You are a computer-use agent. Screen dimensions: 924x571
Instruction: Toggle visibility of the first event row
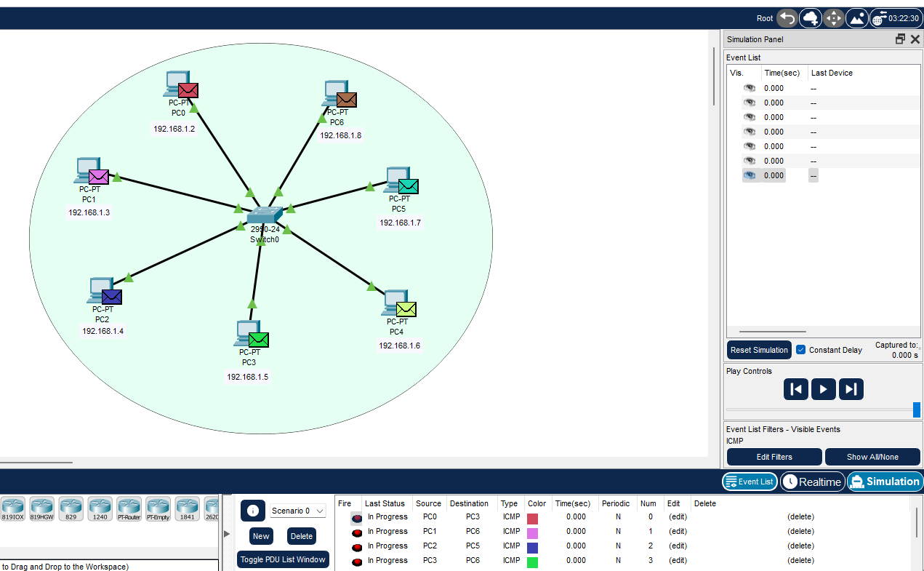coord(749,87)
